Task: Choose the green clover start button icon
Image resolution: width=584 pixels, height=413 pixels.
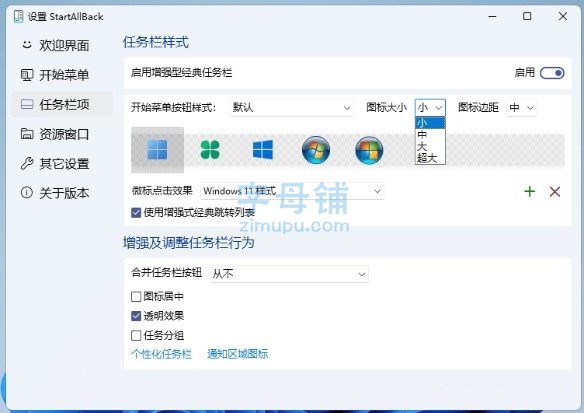Action: (210, 150)
